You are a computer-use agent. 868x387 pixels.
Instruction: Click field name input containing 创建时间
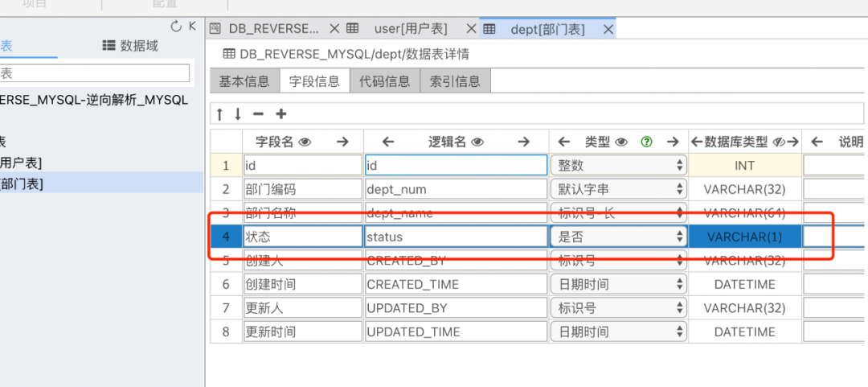tap(303, 285)
